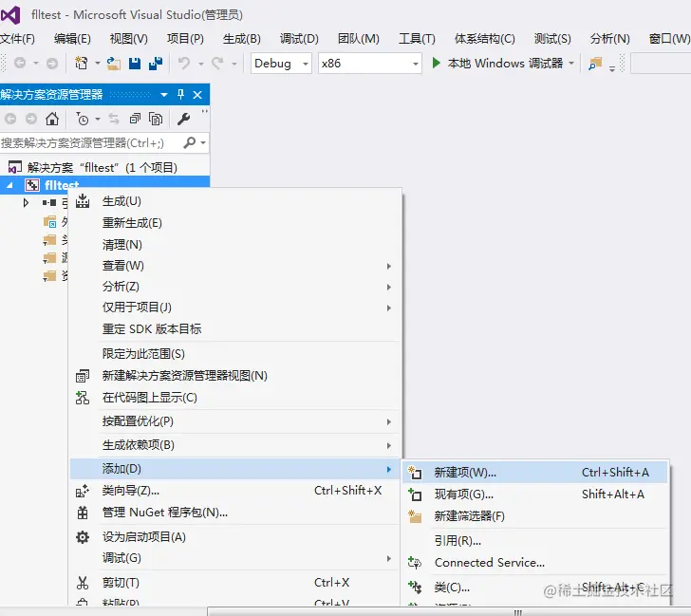691x616 pixels.
Task: Click the Solution Explorer back arrow icon
Action: (10, 119)
